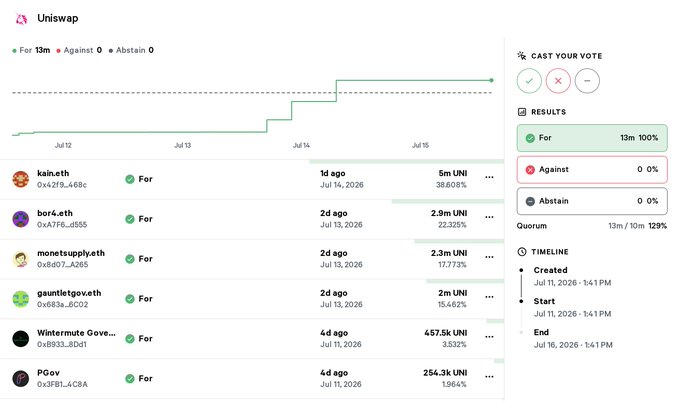Click the green For icon in gauntletgov.eth row
Viewport: 680px width, 401px height.
[130, 299]
